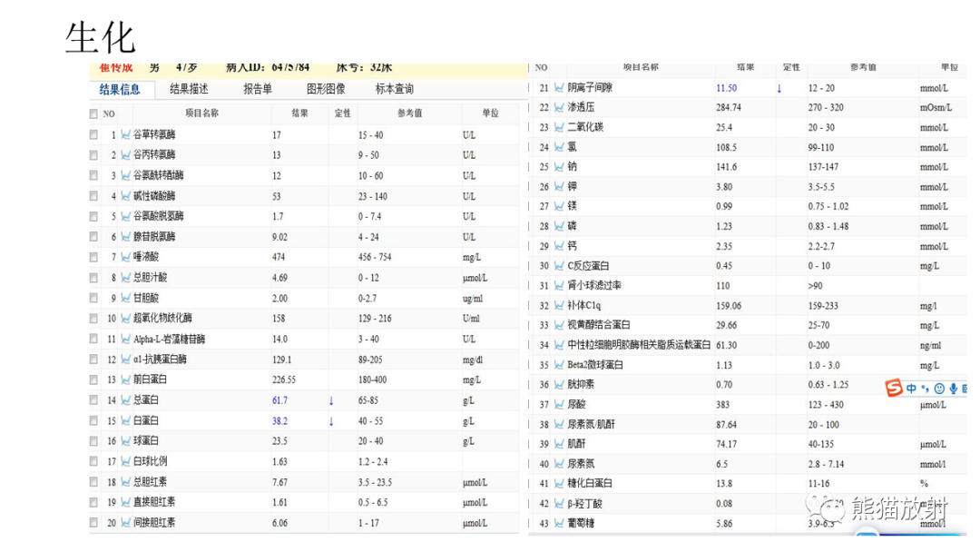Click reference range 456 - 754
Screen dimensions: 980x552
(375, 257)
